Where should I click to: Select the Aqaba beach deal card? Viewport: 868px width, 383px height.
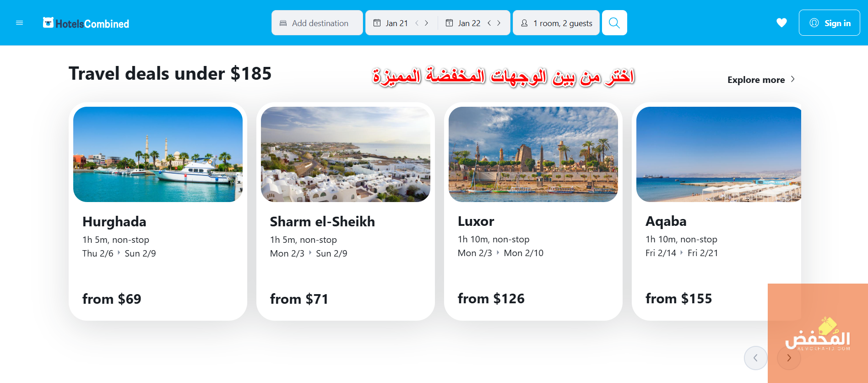[x=716, y=211]
